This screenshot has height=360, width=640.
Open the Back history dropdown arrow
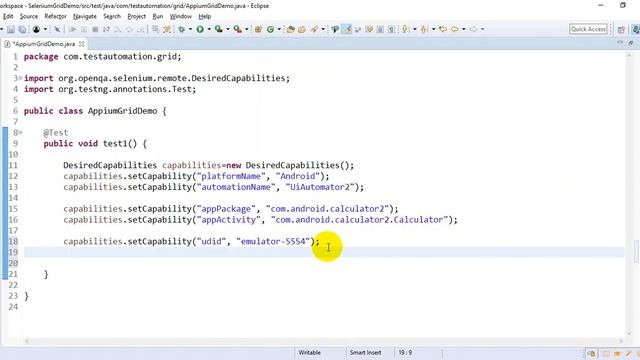(x=464, y=29)
